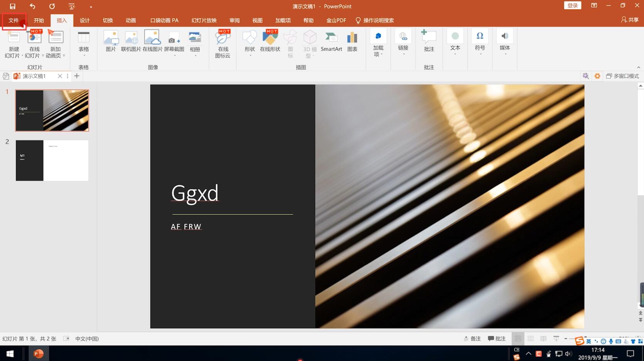
Task: Open the 文件 (File) menu
Action: pos(14,20)
